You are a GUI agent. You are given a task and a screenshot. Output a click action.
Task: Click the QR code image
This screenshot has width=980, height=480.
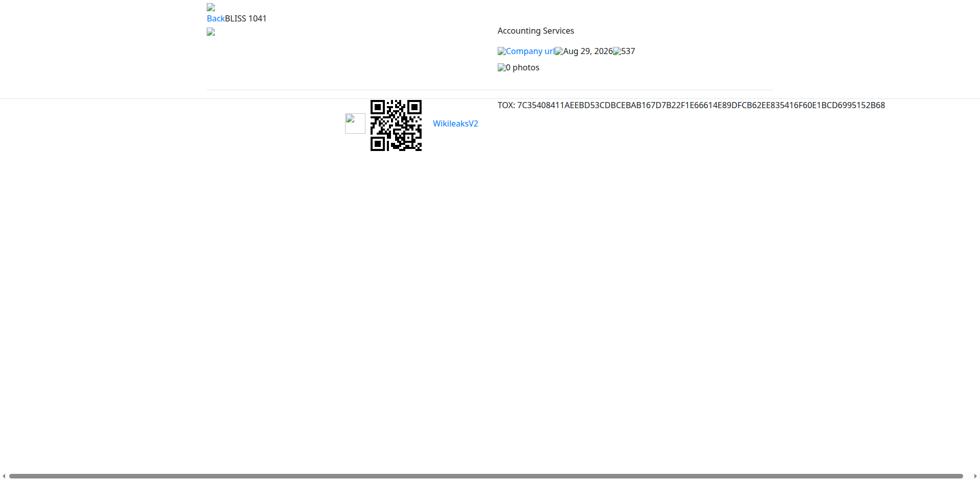pyautogui.click(x=396, y=125)
